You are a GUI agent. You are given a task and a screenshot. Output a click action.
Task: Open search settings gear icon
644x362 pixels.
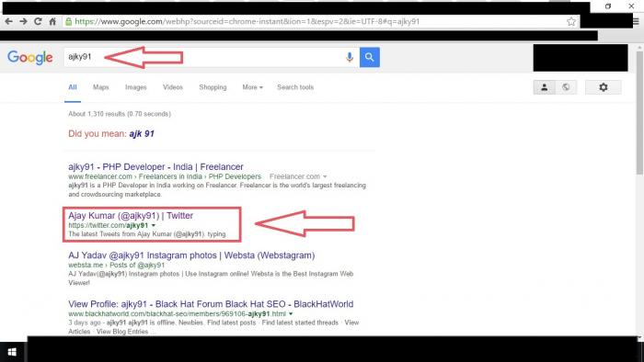coord(604,87)
